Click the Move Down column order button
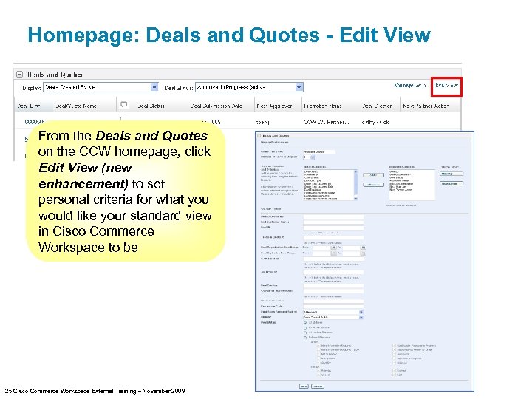 click(x=451, y=183)
